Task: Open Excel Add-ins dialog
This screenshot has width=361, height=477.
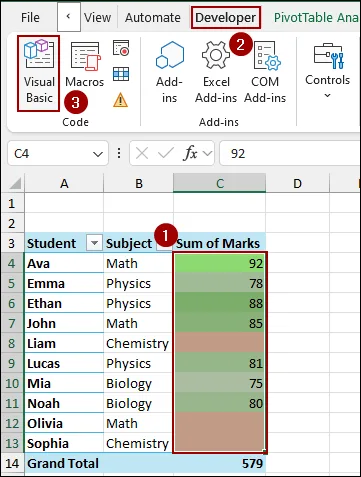Action: [216, 73]
